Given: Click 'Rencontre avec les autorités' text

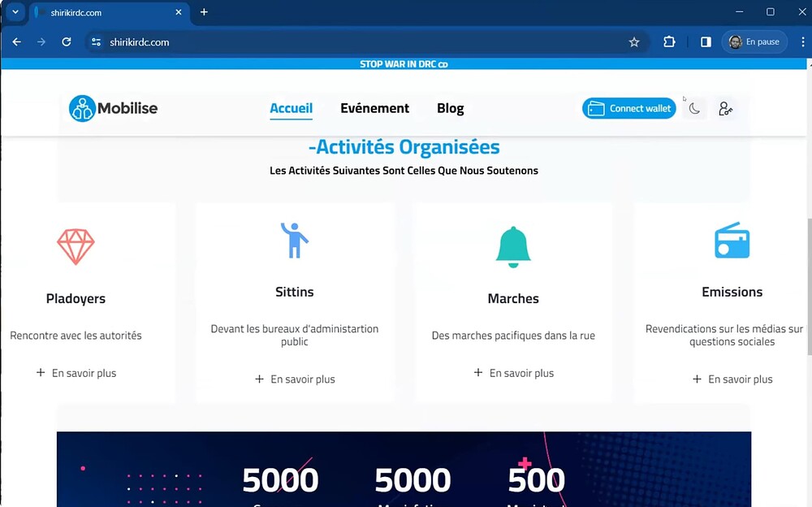Looking at the screenshot, I should pos(76,336).
